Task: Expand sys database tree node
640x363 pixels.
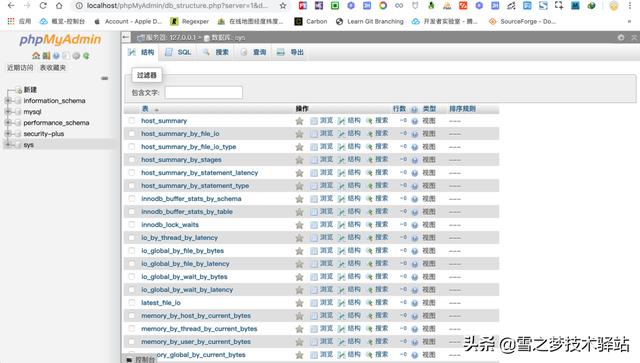Action: pyautogui.click(x=8, y=145)
